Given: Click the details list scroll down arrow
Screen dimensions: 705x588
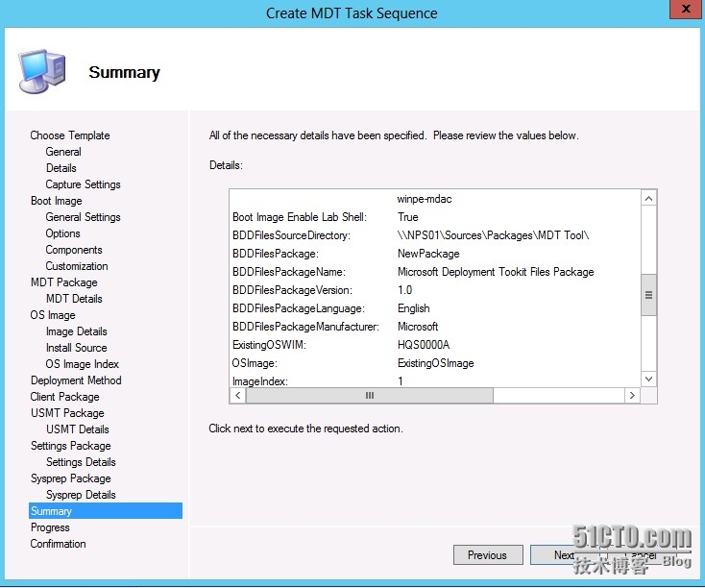Looking at the screenshot, I should [648, 379].
